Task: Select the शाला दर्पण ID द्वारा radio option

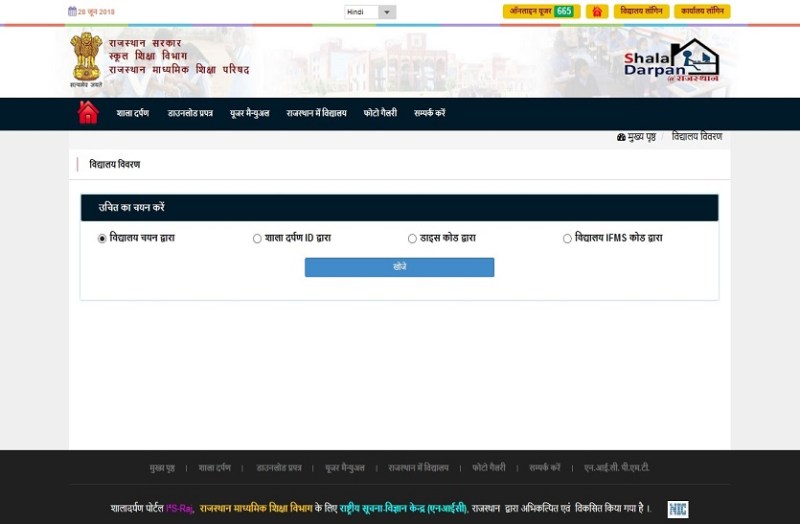Action: 257,239
